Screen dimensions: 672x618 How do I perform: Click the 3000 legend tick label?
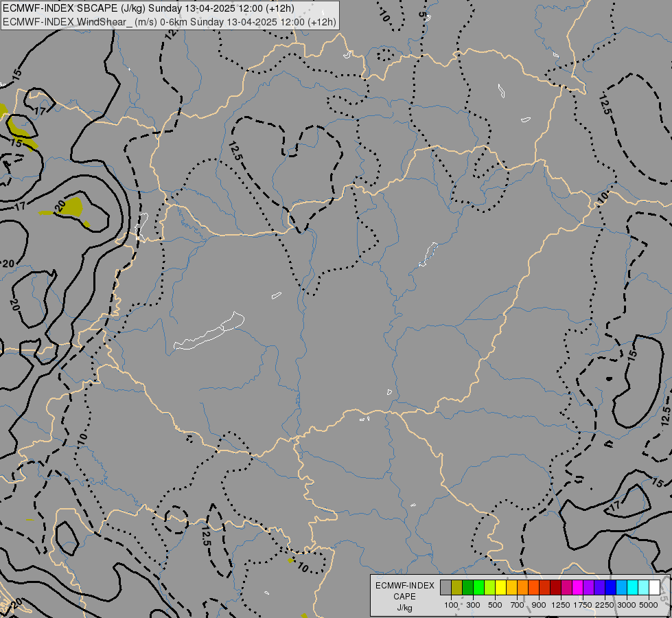[x=627, y=605]
